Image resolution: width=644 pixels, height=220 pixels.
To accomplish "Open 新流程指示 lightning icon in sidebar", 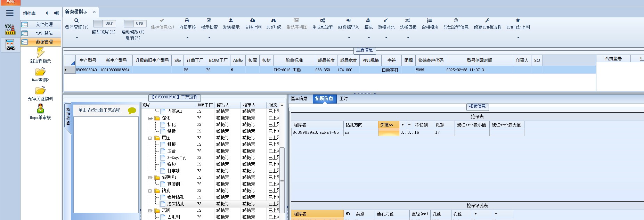I will [40, 52].
